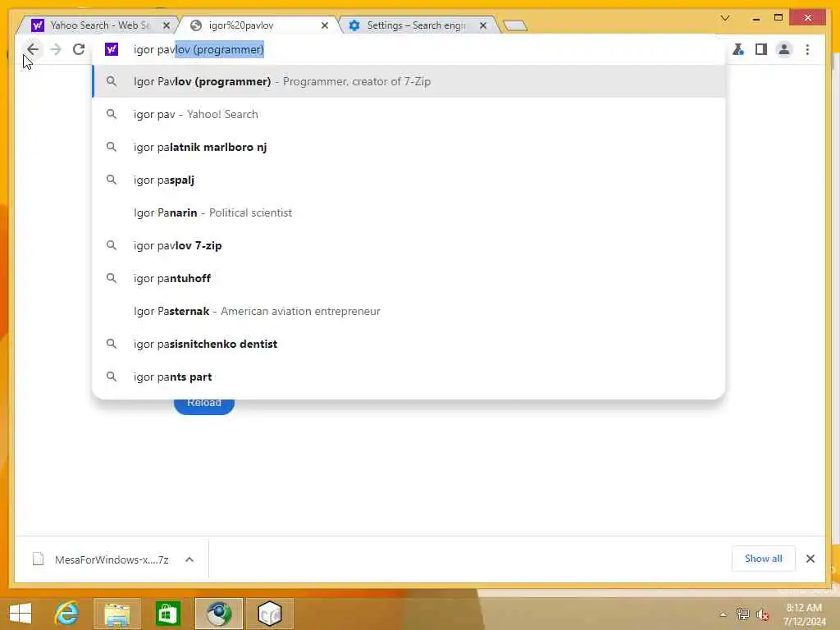Click the blue Reload button

(x=204, y=405)
